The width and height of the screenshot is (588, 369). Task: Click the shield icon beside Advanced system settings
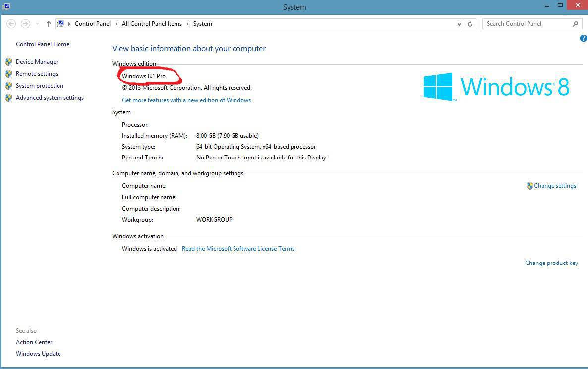(8, 98)
